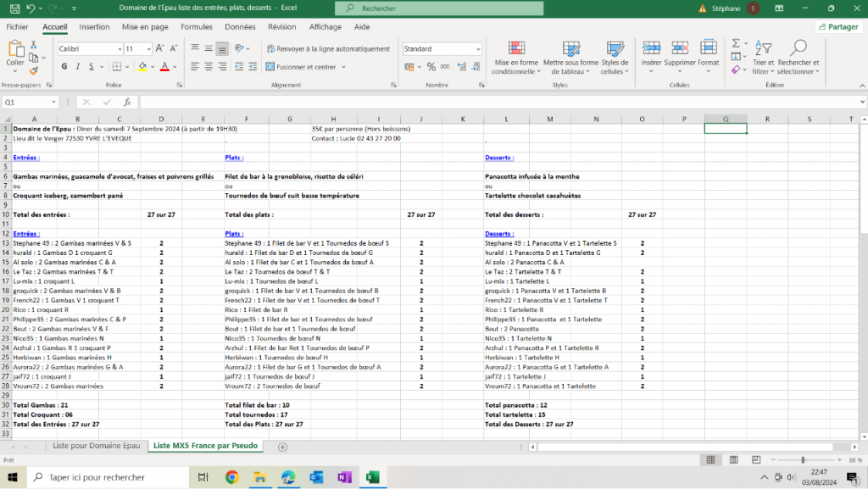868x489 pixels.
Task: Toggle Renvoyer à la ligne automatiquement
Action: (x=328, y=48)
